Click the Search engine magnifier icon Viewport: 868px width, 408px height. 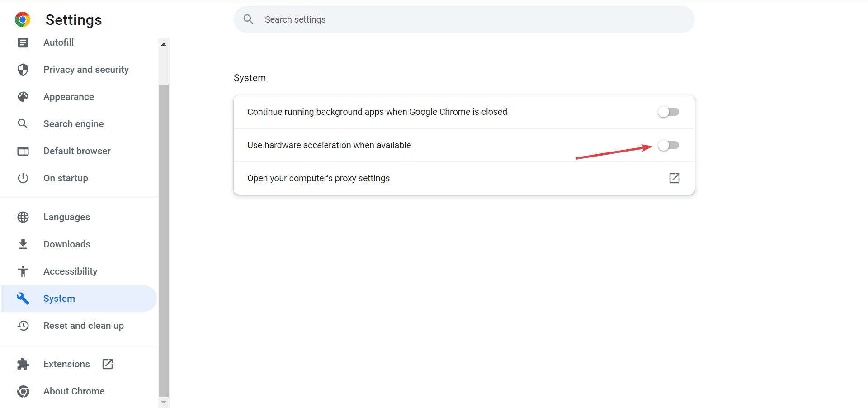point(23,123)
